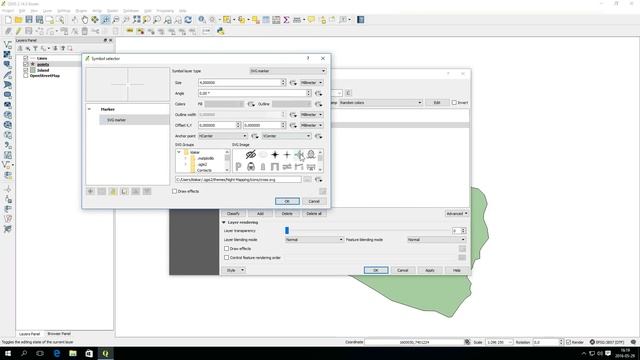Image resolution: width=640 pixels, height=360 pixels.
Task: Click Cancel in Symbol selector dialog
Action: coord(314,201)
